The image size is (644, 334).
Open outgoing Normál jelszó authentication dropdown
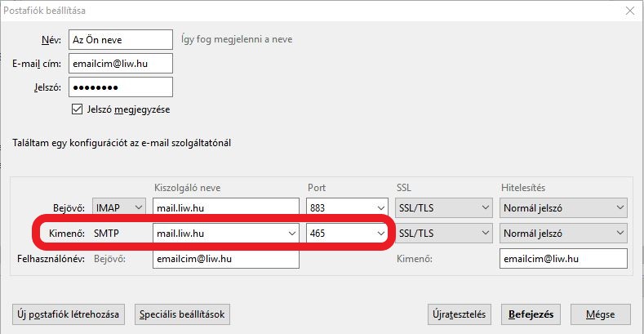tap(563, 234)
